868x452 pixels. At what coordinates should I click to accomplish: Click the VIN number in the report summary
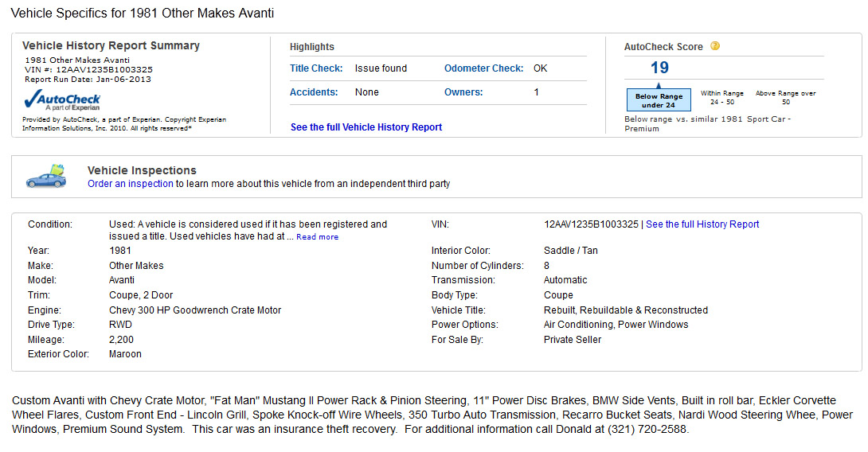[x=104, y=70]
